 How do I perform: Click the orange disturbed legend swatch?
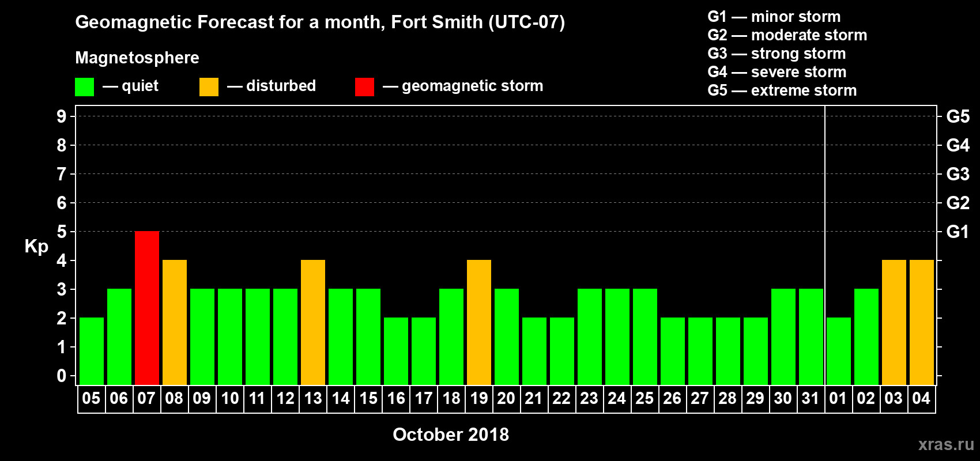[209, 87]
